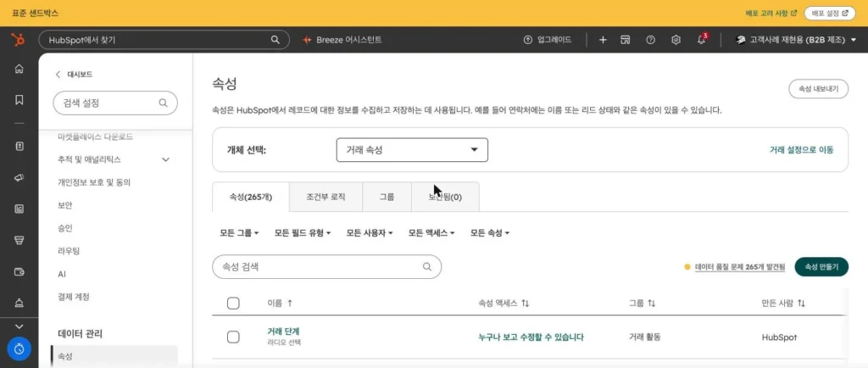Open the HubSpot sprocket logo home
This screenshot has width=868, height=368.
pos(18,40)
